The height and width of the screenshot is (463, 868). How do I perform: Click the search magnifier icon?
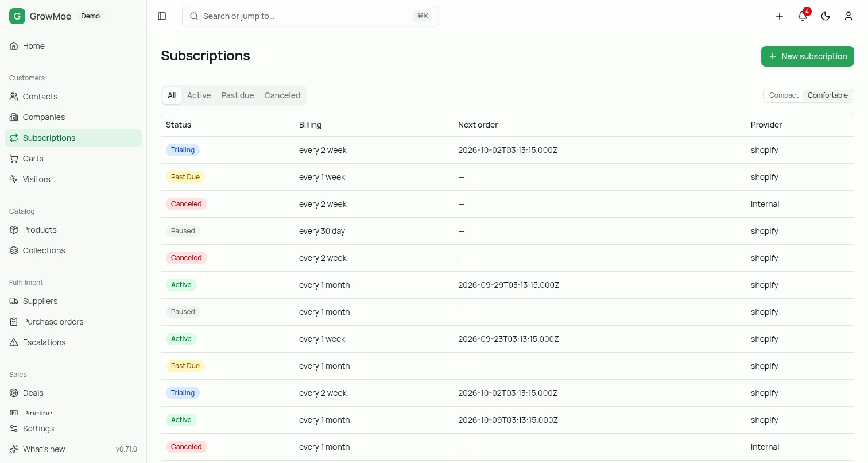[x=194, y=16]
